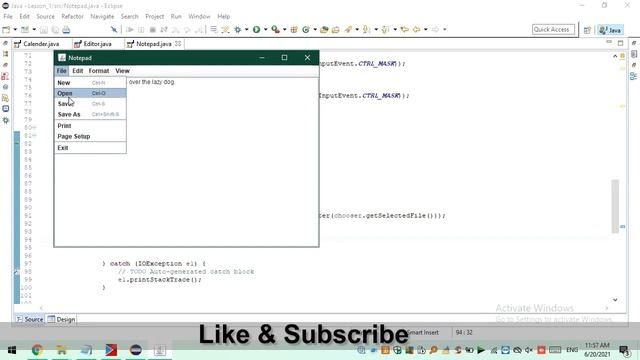
Task: Switch to the Source tab at bottom
Action: [x=29, y=319]
